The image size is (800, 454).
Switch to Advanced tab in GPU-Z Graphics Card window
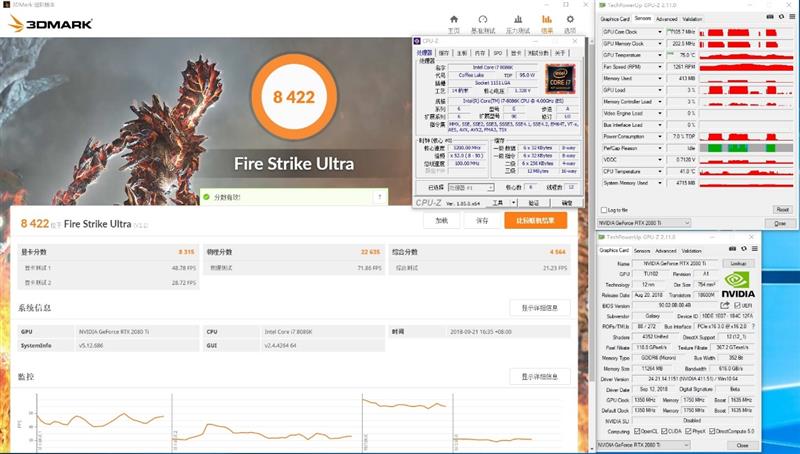click(x=666, y=250)
